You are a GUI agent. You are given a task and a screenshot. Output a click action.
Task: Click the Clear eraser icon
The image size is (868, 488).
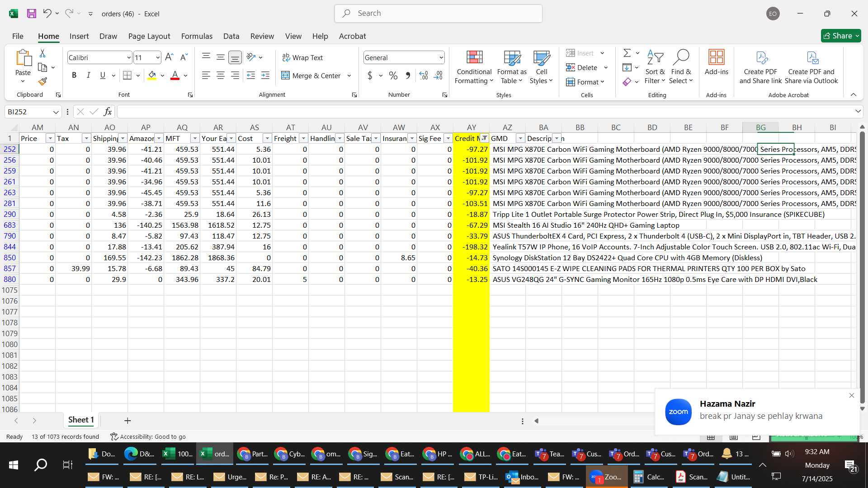point(627,82)
